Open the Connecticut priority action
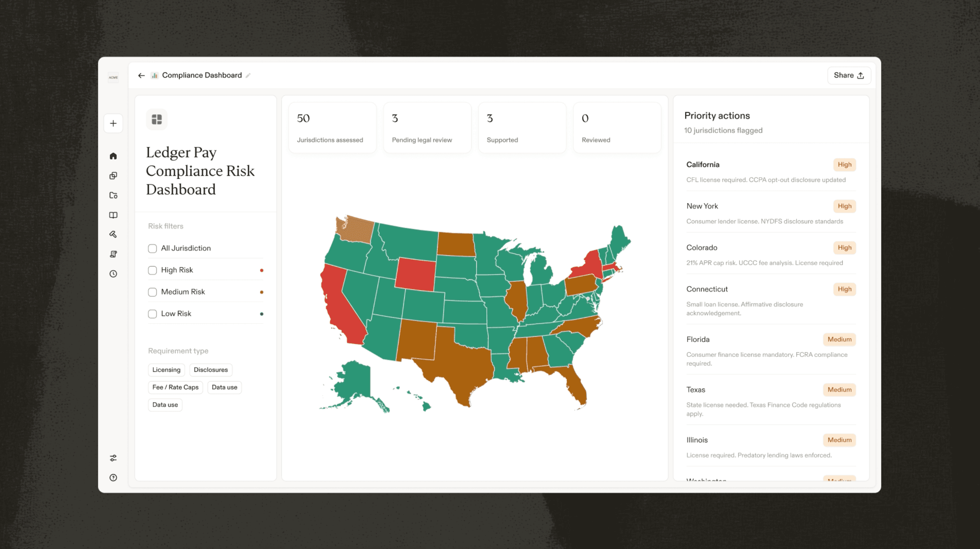The image size is (980, 549). [x=771, y=301]
